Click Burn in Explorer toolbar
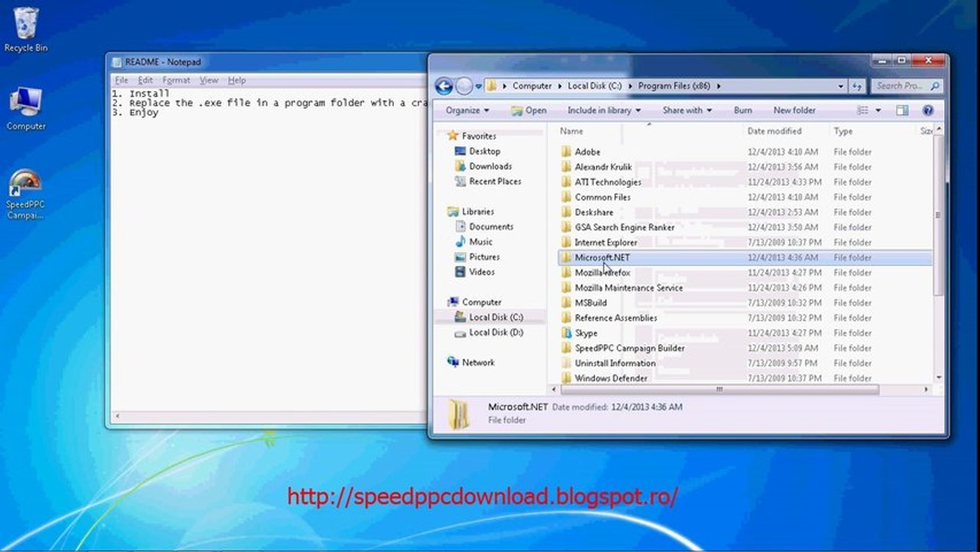This screenshot has height=552, width=980. pyautogui.click(x=742, y=110)
